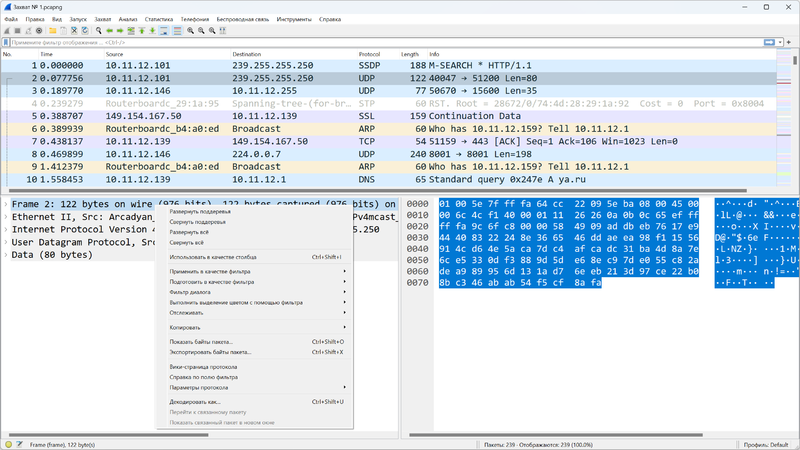Viewport: 800px width, 450px height.
Task: Go to specified packet icon
Action: point(131,31)
